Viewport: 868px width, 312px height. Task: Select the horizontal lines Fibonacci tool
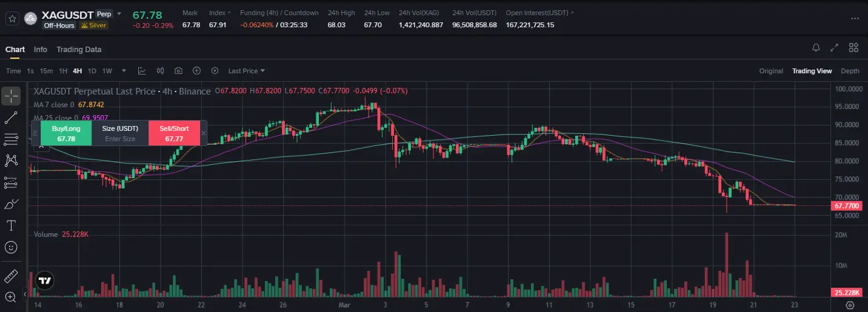11,139
